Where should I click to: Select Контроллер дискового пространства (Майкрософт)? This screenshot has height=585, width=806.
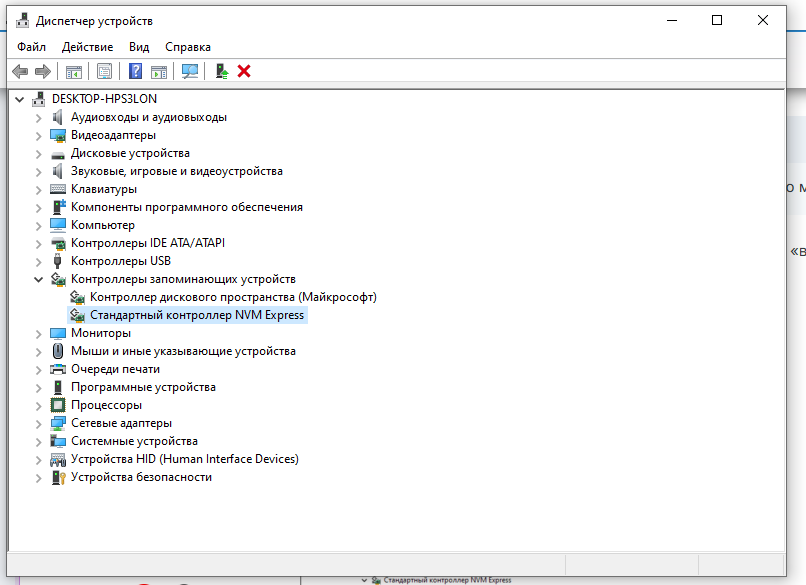[x=232, y=297]
